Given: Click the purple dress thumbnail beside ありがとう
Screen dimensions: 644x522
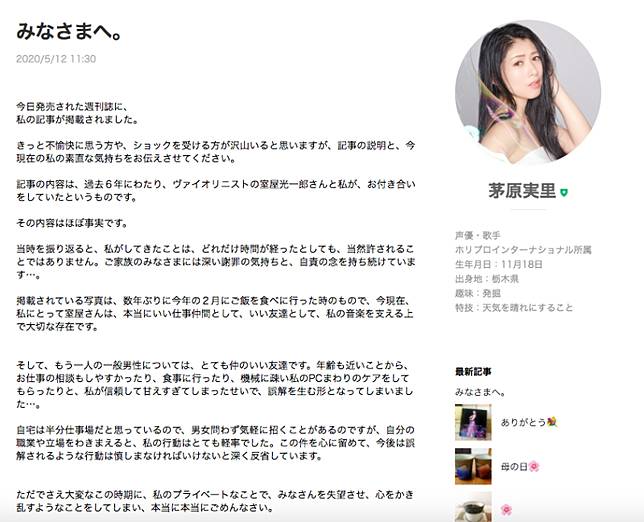Looking at the screenshot, I should (x=473, y=422).
